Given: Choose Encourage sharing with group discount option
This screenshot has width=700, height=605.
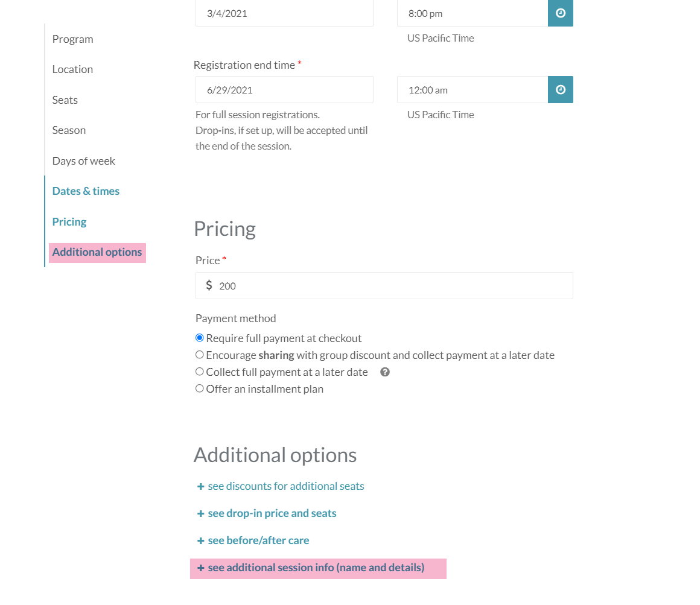Looking at the screenshot, I should (200, 355).
